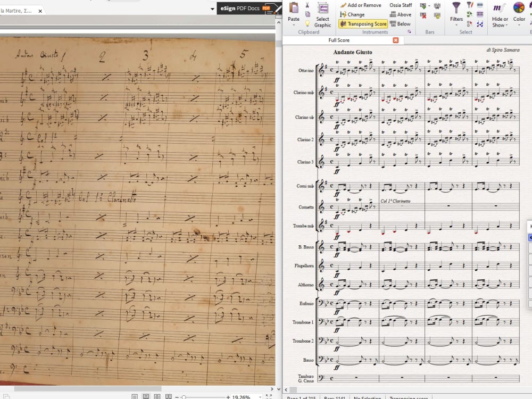532x399 pixels.
Task: Click the Copy icon in Clipboard group
Action: [307, 14]
